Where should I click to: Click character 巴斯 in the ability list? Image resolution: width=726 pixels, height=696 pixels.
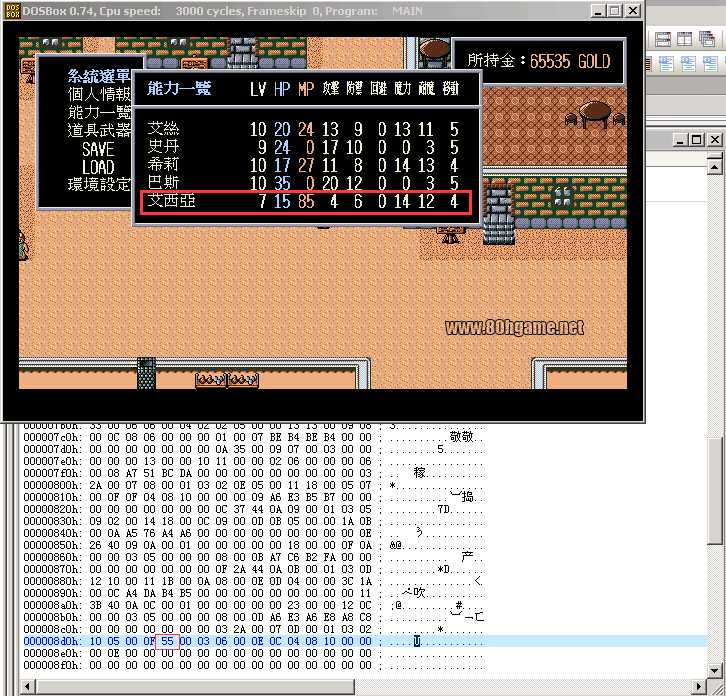click(163, 182)
